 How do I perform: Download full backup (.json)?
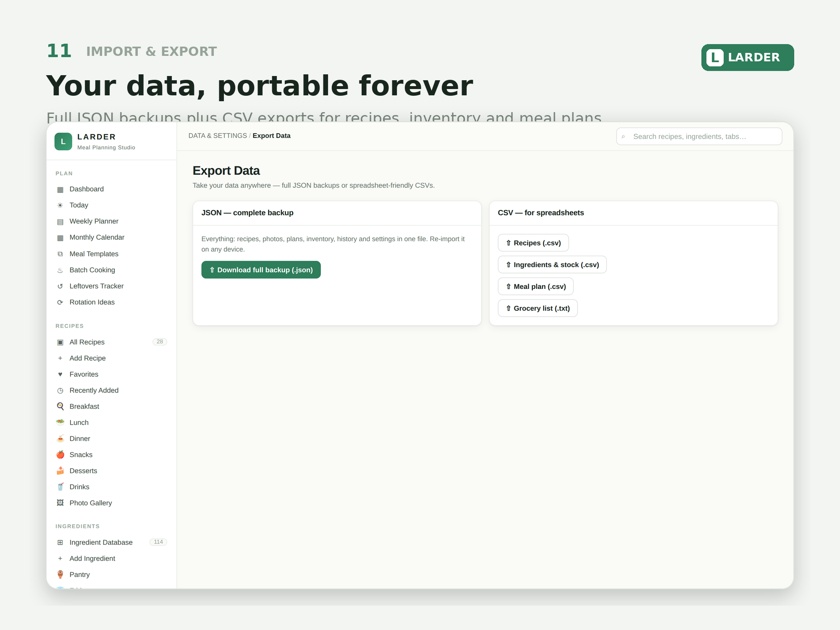[x=261, y=270]
